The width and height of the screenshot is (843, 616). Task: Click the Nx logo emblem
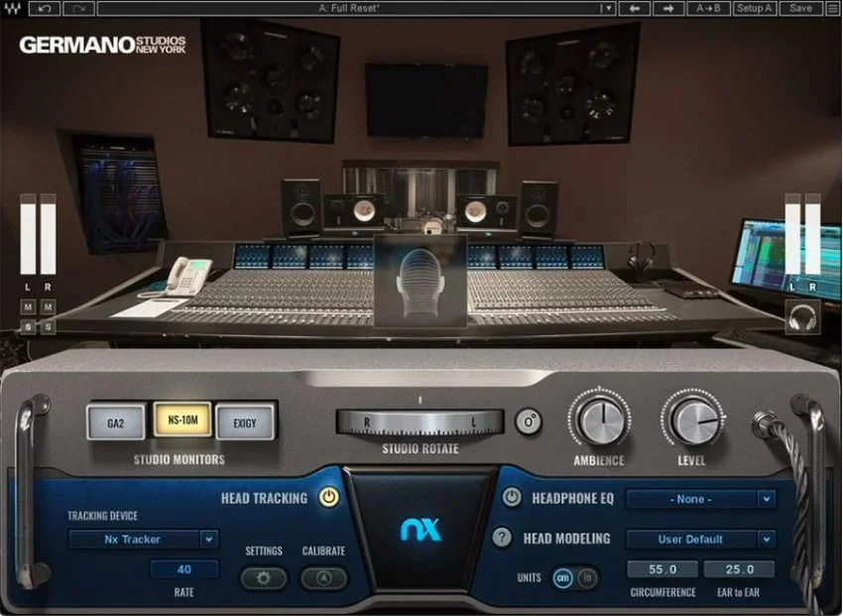coord(421,530)
